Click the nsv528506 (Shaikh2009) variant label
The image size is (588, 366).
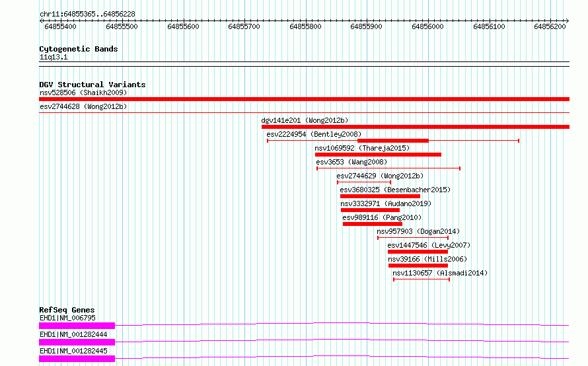(x=83, y=92)
